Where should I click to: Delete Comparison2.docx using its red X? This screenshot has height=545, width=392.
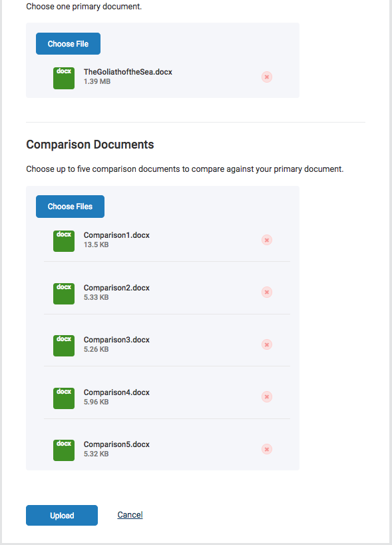coord(267,292)
